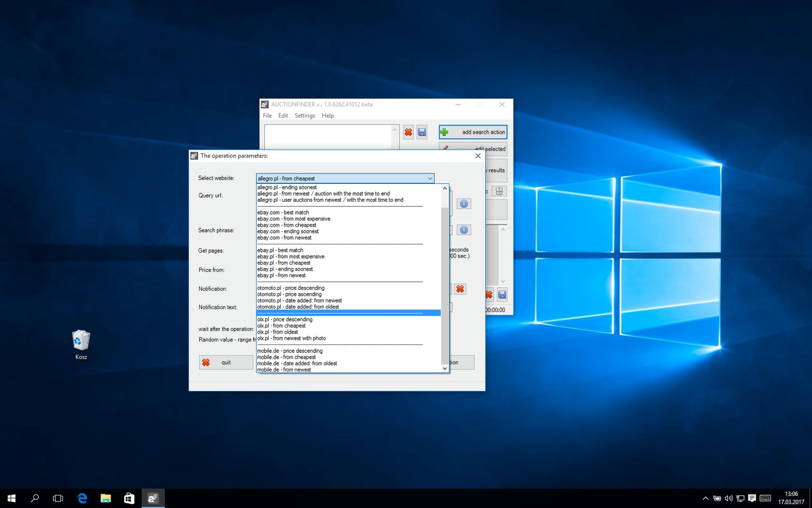The image size is (812, 508).
Task: Open the Action Center notification icon
Action: [x=752, y=498]
